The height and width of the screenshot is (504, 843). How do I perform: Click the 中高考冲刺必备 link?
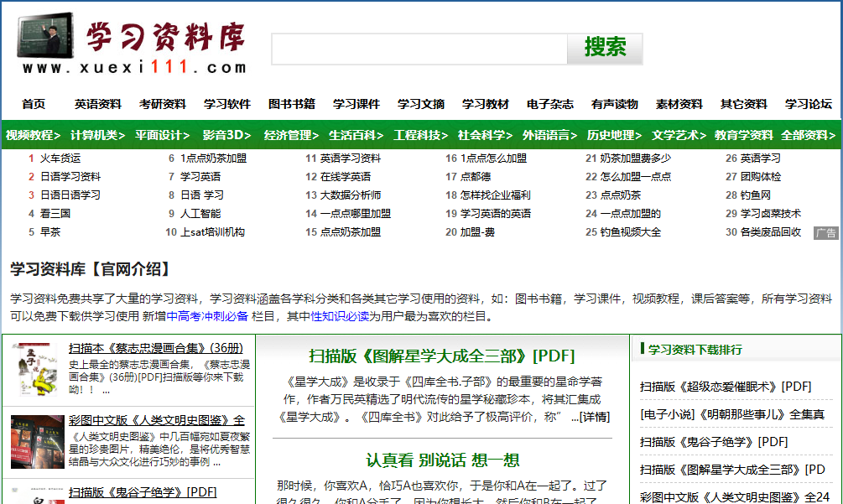click(x=207, y=316)
